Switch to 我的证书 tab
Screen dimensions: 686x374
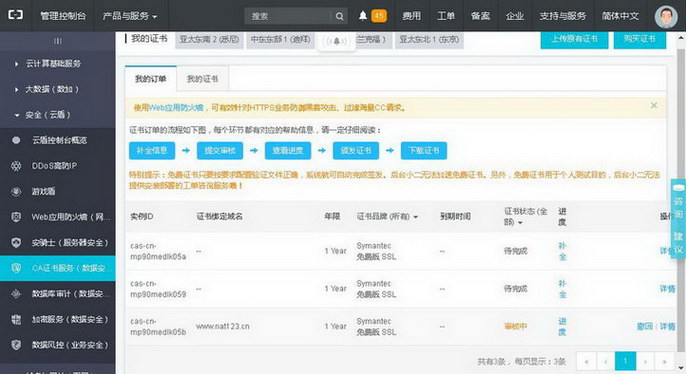pos(202,79)
